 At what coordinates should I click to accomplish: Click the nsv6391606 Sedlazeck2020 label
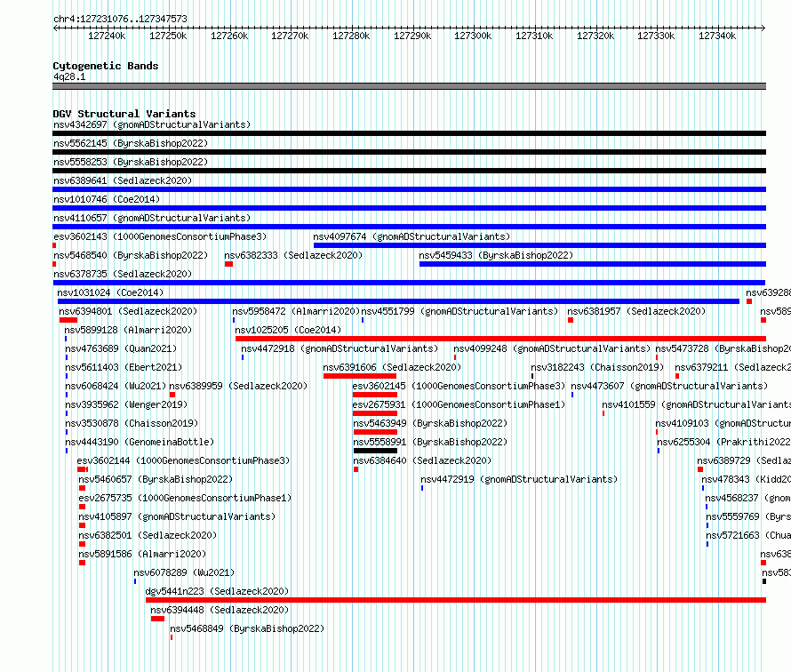(x=392, y=367)
